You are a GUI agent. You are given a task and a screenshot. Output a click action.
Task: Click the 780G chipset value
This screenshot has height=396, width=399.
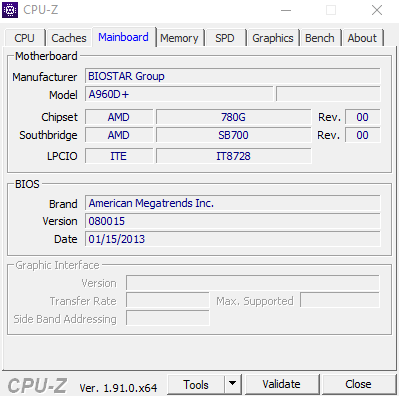coord(234,117)
